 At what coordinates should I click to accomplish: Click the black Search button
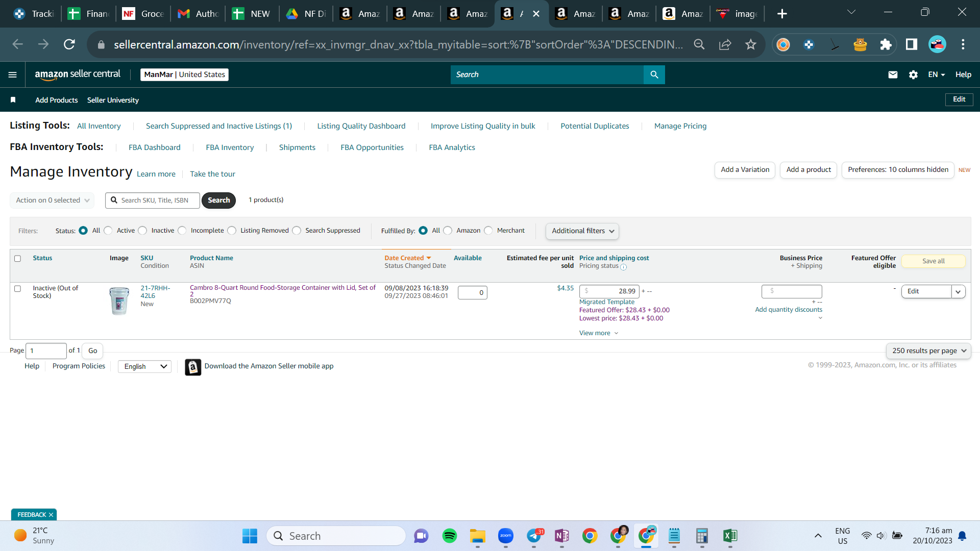tap(218, 201)
